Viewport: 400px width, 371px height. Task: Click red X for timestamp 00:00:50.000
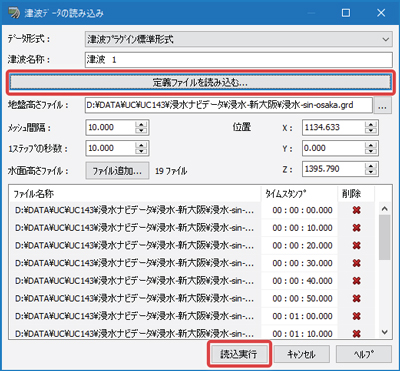[356, 298]
